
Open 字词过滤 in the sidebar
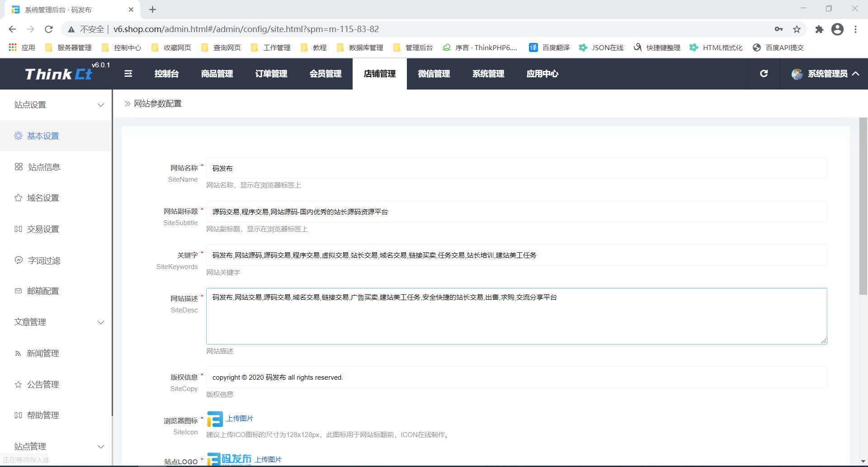click(44, 261)
